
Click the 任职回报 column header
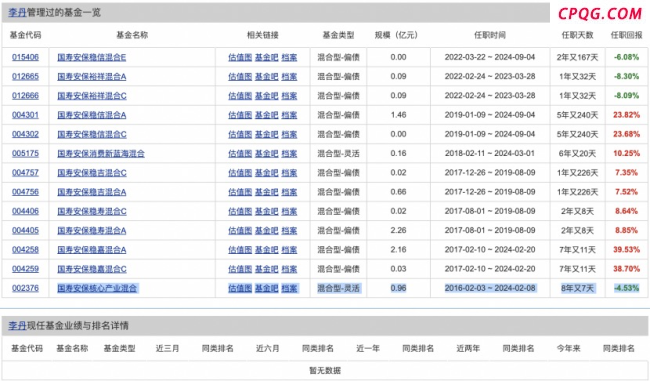626,35
